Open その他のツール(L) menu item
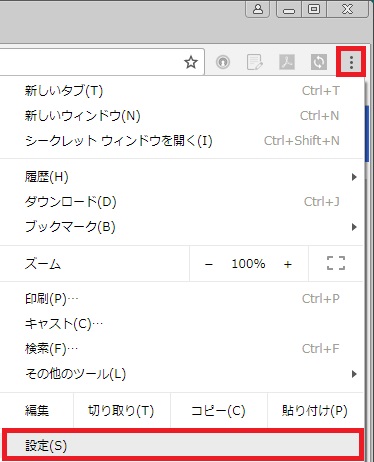Image resolution: width=374 pixels, height=462 pixels. (182, 374)
